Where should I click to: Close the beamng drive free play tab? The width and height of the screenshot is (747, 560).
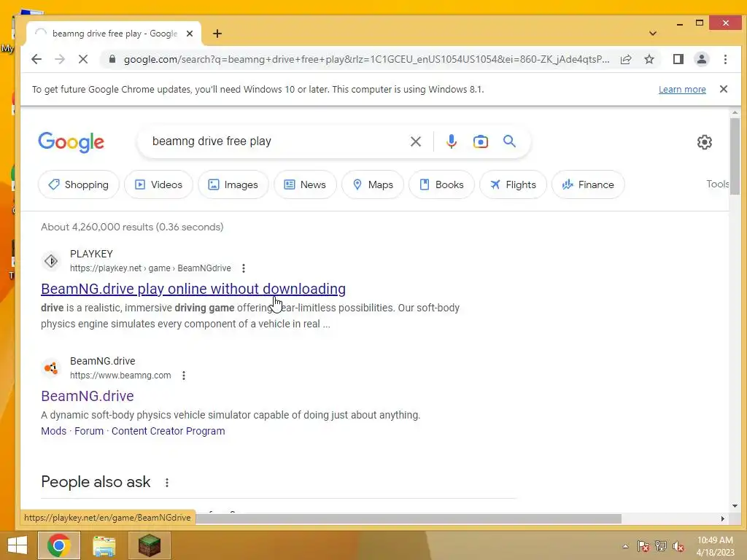point(190,34)
